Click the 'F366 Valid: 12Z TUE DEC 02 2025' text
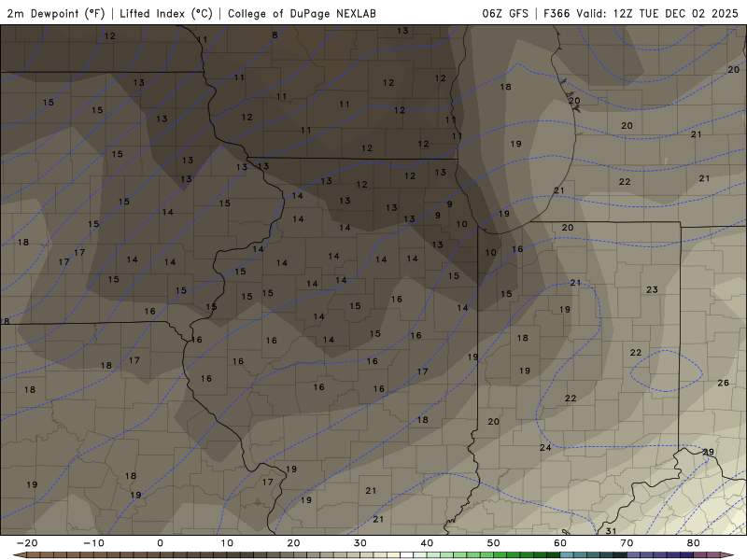 (641, 14)
